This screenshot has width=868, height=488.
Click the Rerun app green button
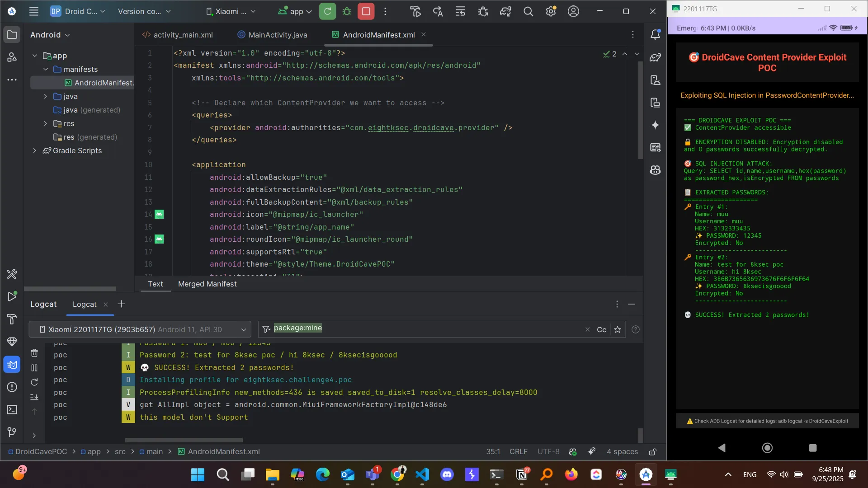click(x=327, y=11)
